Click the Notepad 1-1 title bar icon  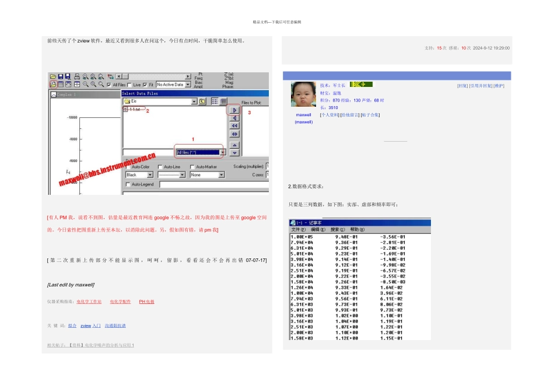click(x=293, y=223)
